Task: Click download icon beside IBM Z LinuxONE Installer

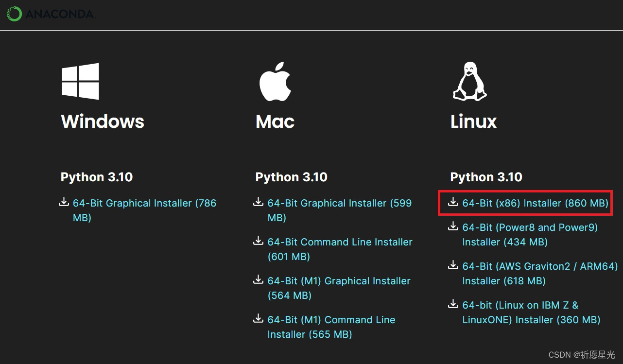Action: pos(453,304)
